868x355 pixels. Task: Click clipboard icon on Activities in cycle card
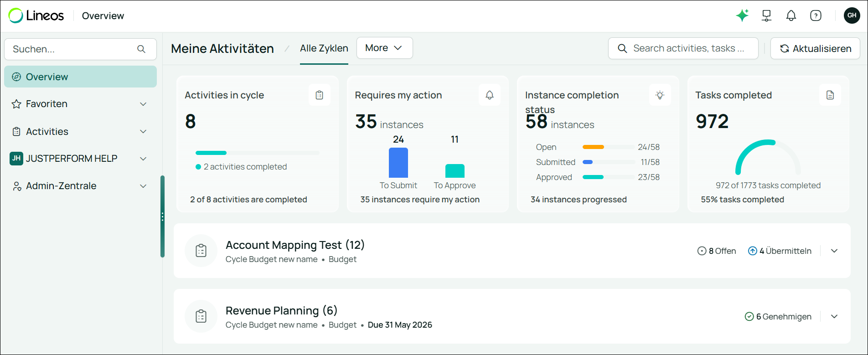320,95
